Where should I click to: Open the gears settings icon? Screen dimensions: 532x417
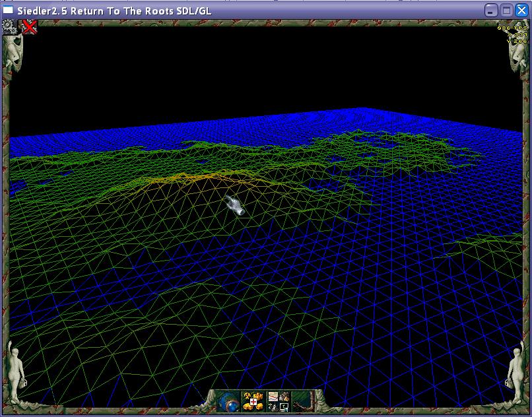coord(9,26)
